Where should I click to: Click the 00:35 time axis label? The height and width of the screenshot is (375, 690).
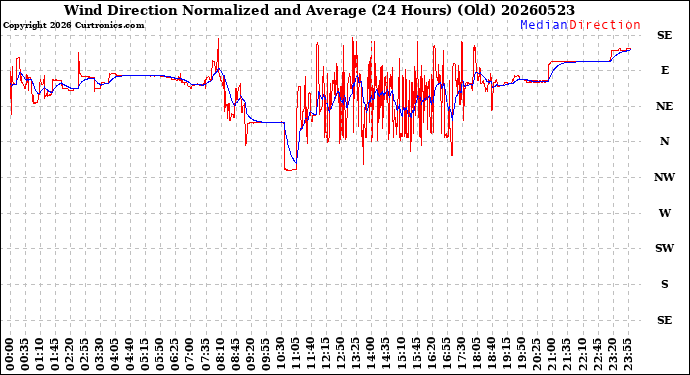click(24, 354)
